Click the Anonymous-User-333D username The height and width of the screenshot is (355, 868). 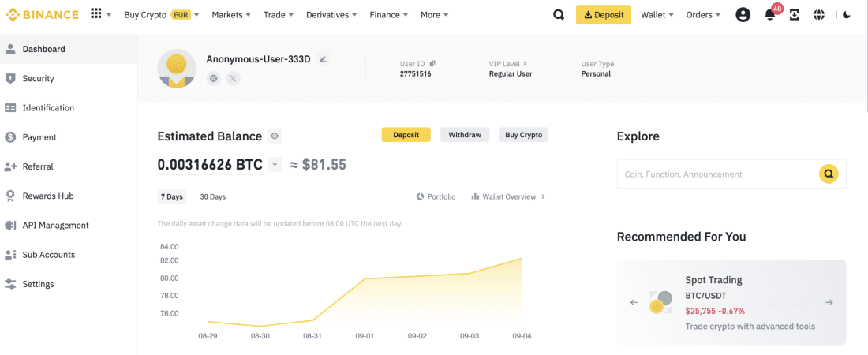coord(259,58)
